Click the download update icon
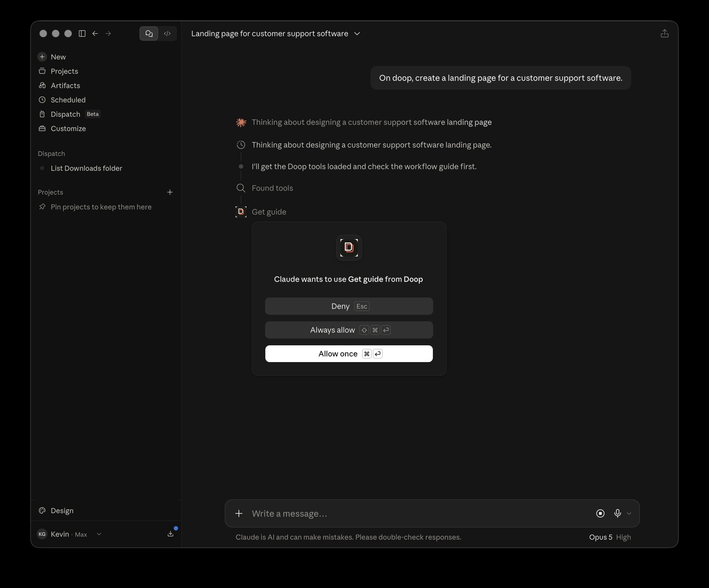This screenshot has height=588, width=709. click(x=170, y=534)
